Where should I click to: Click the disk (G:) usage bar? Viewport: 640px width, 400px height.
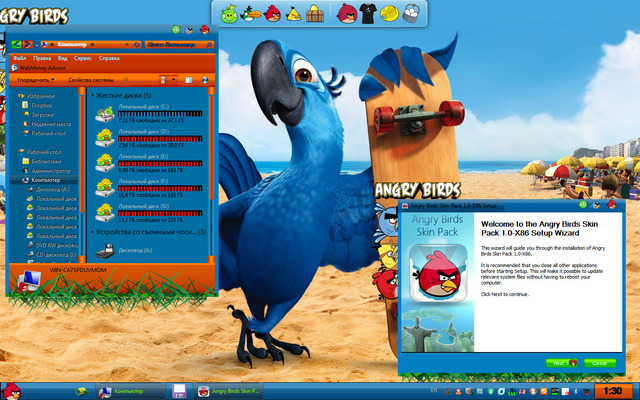[x=160, y=213]
